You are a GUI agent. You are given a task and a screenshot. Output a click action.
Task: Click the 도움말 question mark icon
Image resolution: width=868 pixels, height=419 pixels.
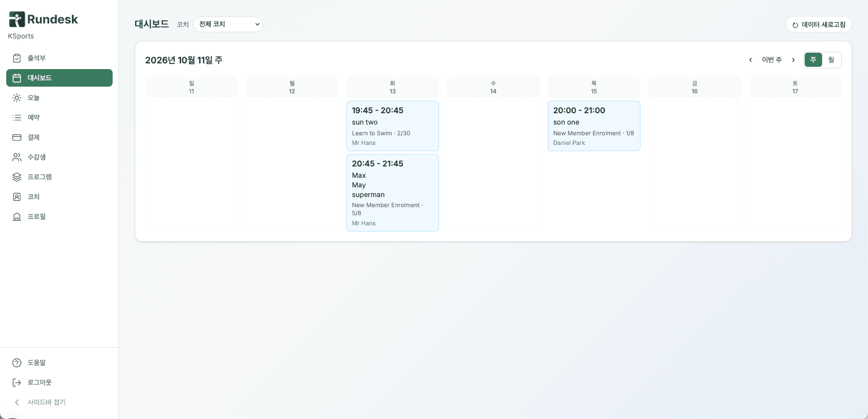(x=17, y=363)
